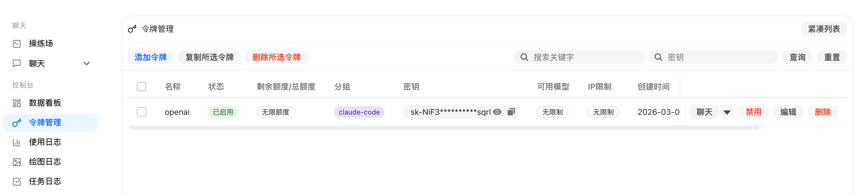Click the 添加令牌 button
The height and width of the screenshot is (195, 868).
coord(151,57)
